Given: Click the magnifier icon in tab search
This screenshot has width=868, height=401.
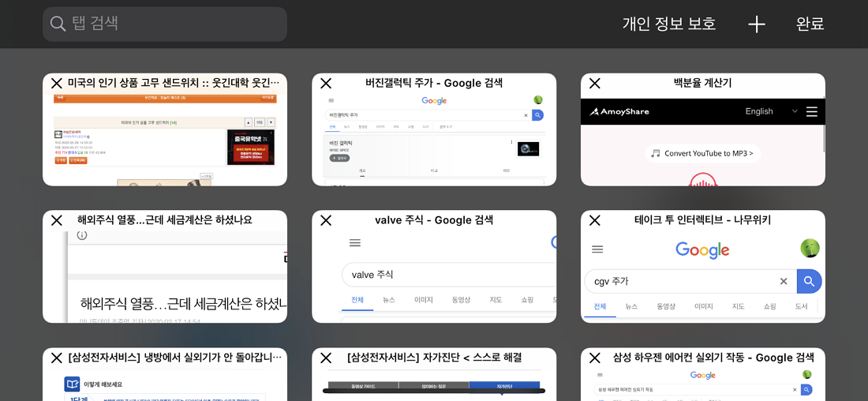Looking at the screenshot, I should tap(58, 24).
